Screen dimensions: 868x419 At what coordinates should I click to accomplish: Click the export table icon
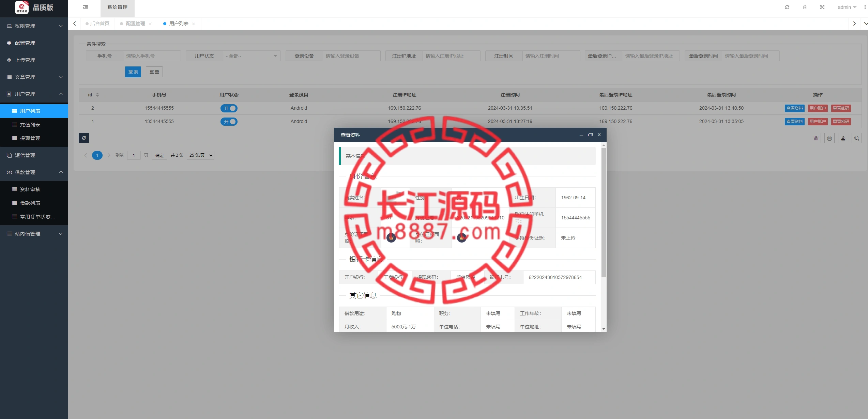843,138
